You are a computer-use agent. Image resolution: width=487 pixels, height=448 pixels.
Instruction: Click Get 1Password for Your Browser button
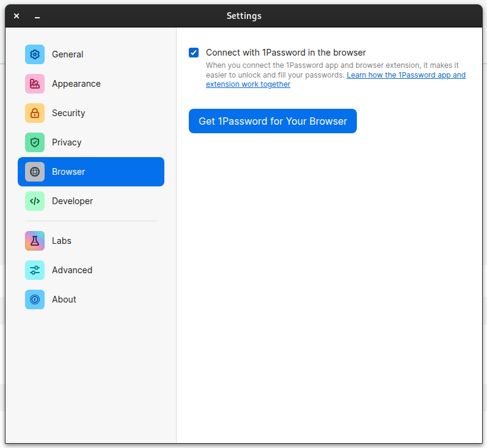(x=273, y=121)
